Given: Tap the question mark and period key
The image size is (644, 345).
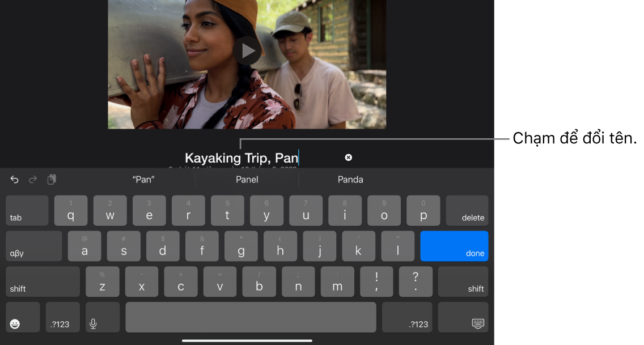Looking at the screenshot, I should click(416, 282).
